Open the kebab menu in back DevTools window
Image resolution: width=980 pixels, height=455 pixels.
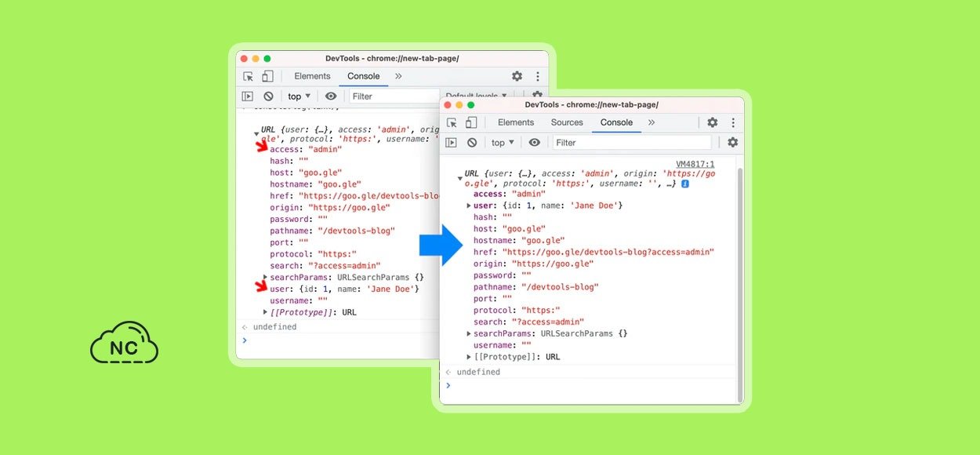pos(538,76)
